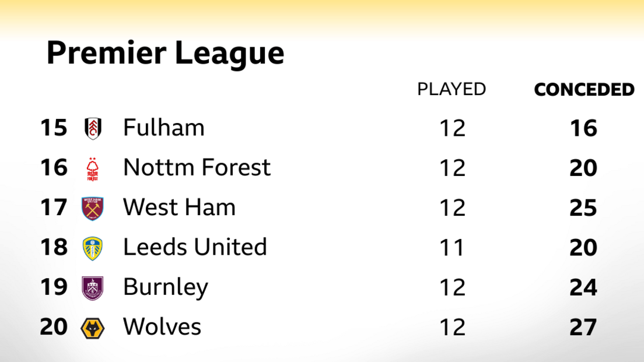Click the Burnley club crest

click(x=93, y=288)
